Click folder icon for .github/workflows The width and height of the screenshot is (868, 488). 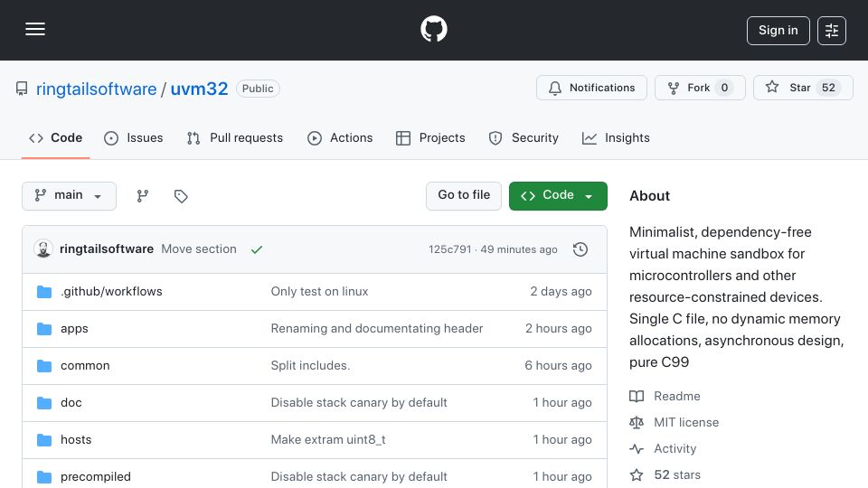44,292
